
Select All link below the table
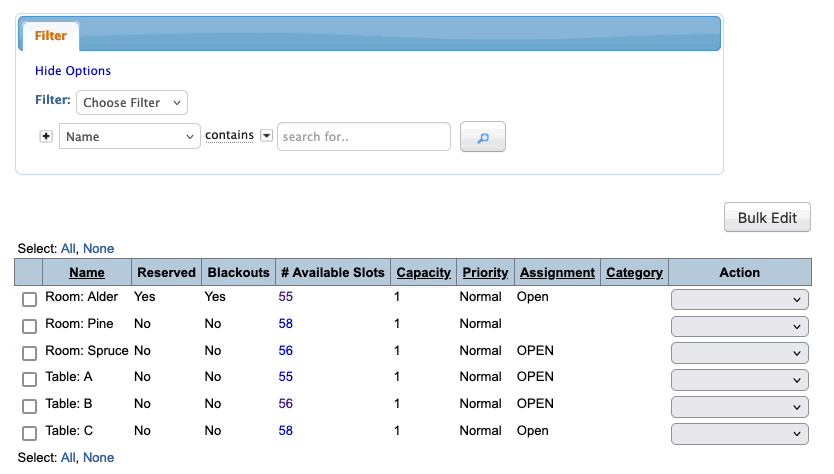pos(68,458)
